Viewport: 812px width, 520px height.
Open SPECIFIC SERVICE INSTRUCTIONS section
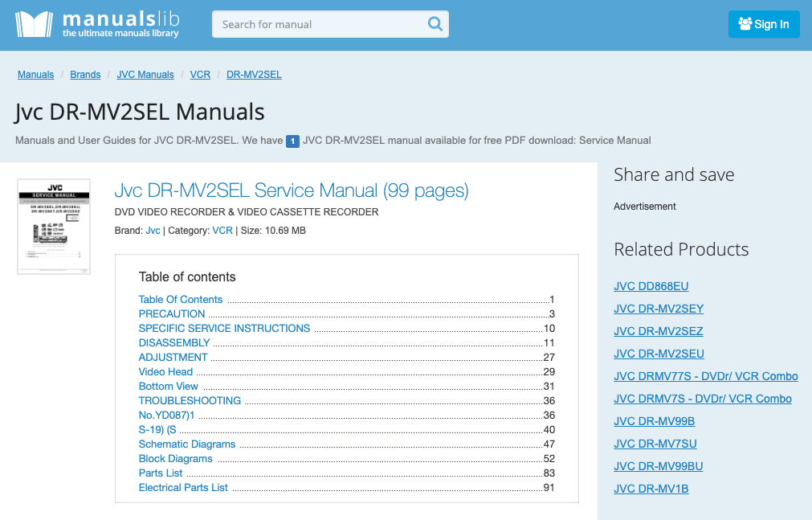(224, 329)
